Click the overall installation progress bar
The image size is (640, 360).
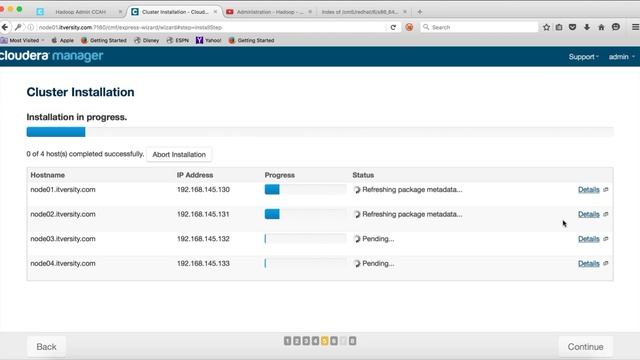point(320,132)
